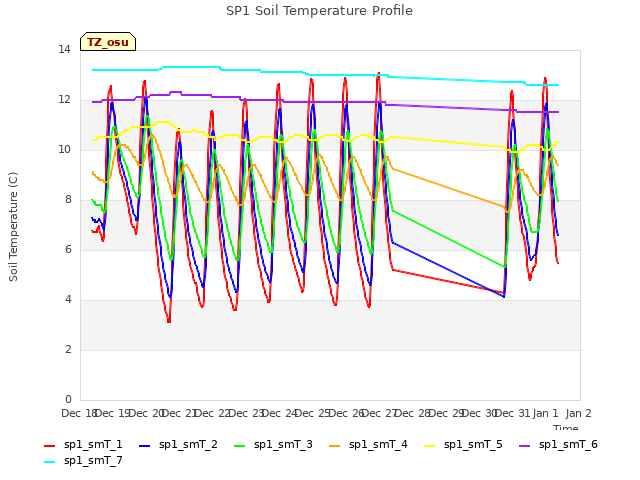Click the Soil Temperature (C) axis label
The width and height of the screenshot is (640, 480).
[13, 227]
